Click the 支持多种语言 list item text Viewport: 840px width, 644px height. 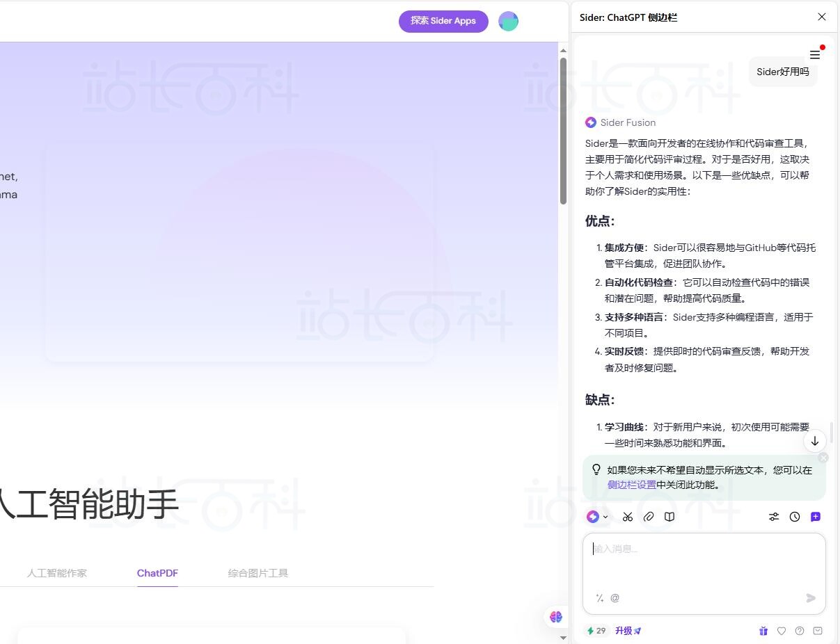pos(708,325)
